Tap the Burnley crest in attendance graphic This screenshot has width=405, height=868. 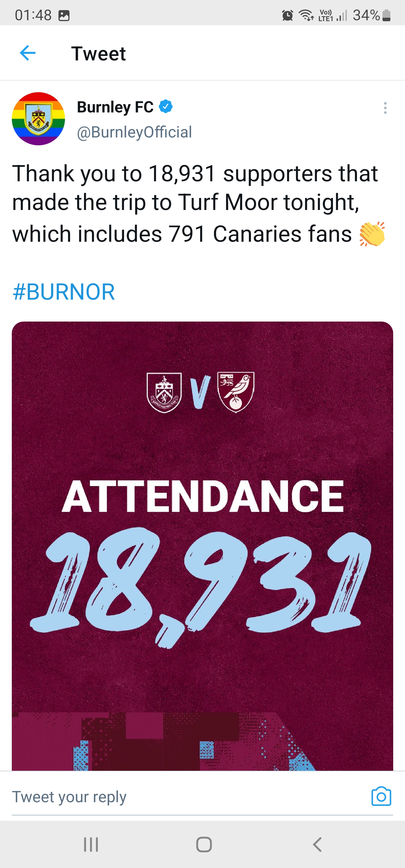tap(164, 392)
